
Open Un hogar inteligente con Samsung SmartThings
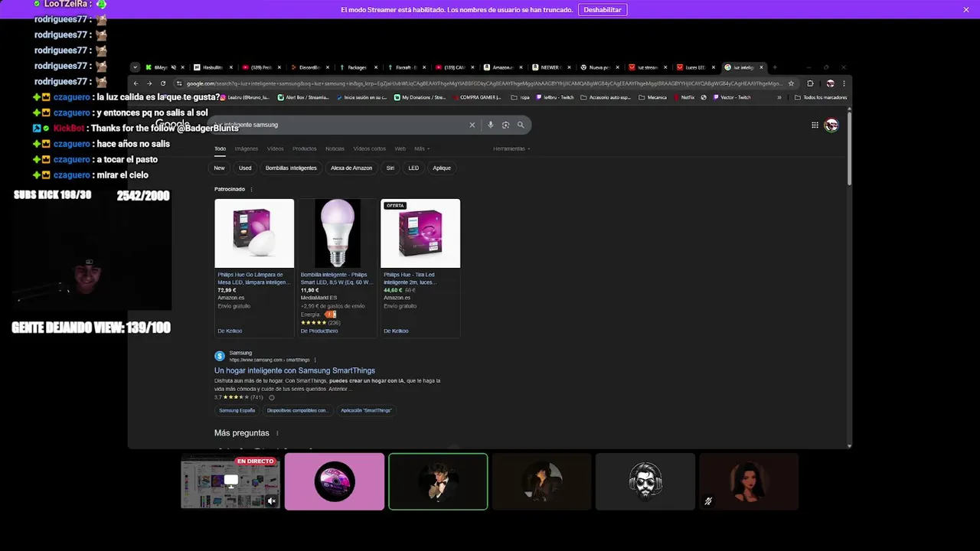[295, 370]
